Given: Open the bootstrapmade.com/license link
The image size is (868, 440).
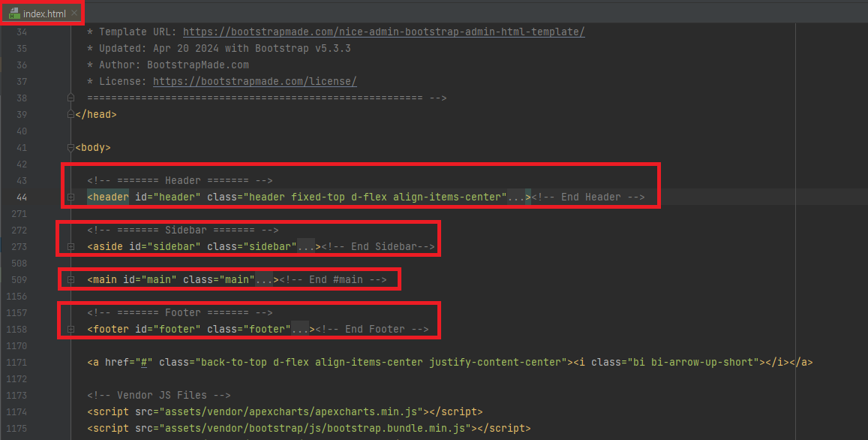Looking at the screenshot, I should coord(254,81).
